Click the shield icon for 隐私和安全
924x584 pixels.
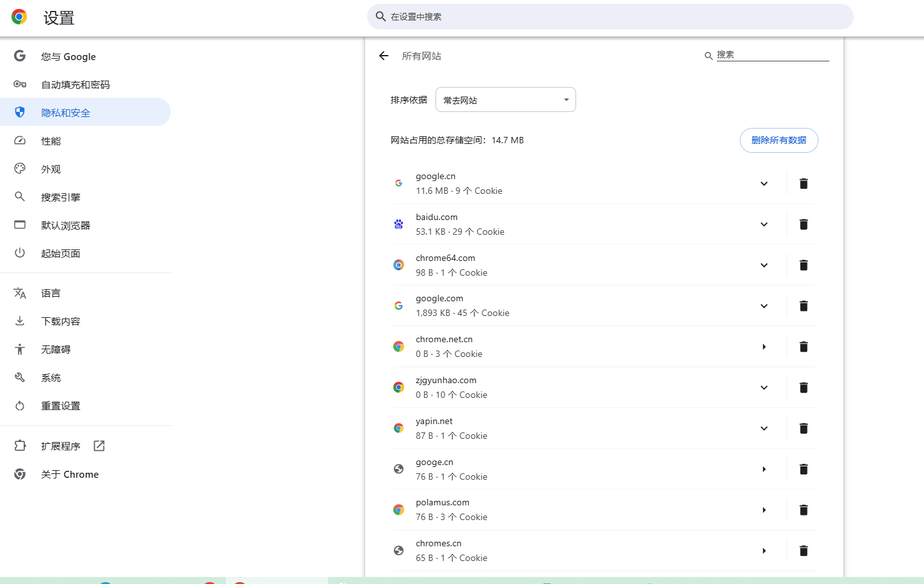point(20,113)
